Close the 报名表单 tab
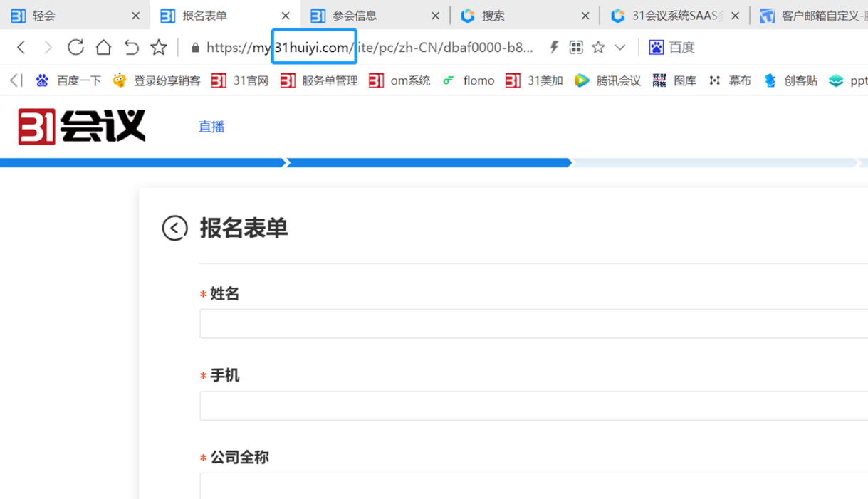Screen dimensions: 868x499 (x=286, y=16)
